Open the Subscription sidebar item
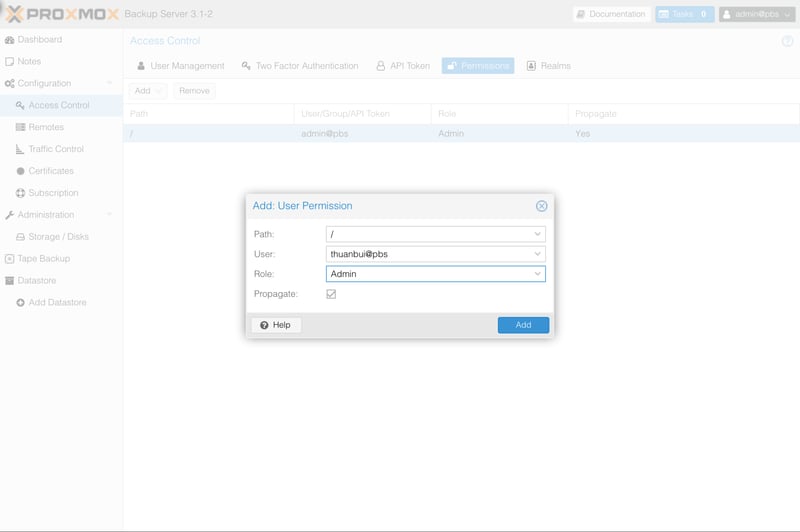 click(53, 193)
